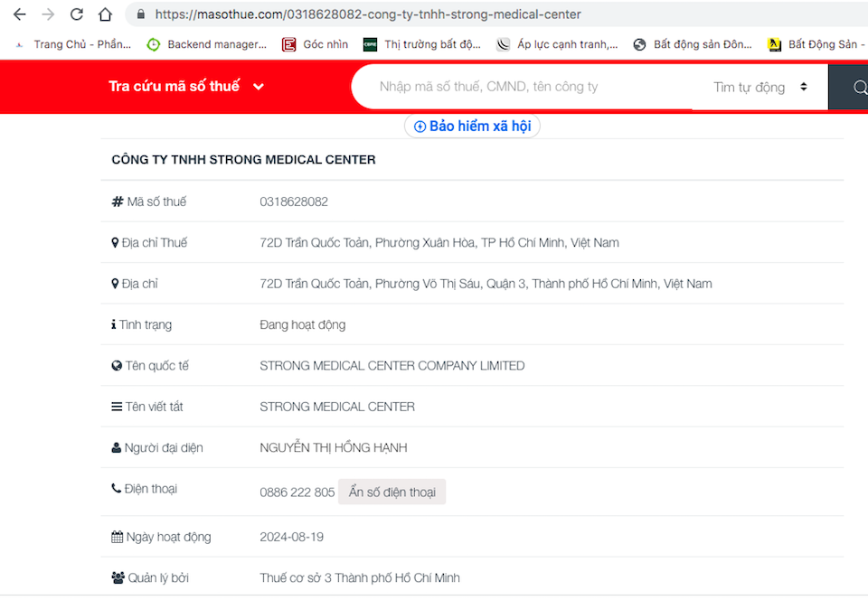Click the location pin beside Địa chỉ Thuế
Image resolution: width=868 pixels, height=600 pixels.
[x=114, y=242]
